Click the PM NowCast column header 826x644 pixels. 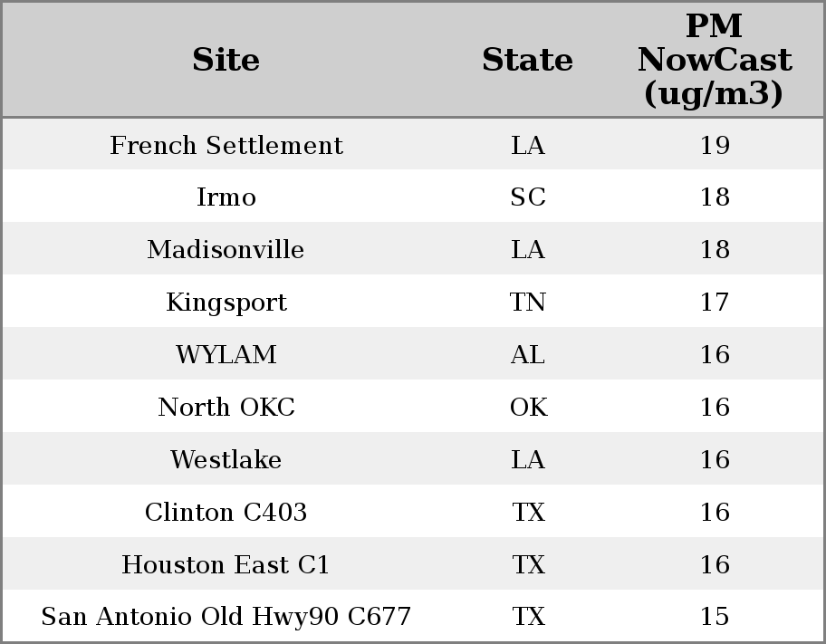pos(715,60)
